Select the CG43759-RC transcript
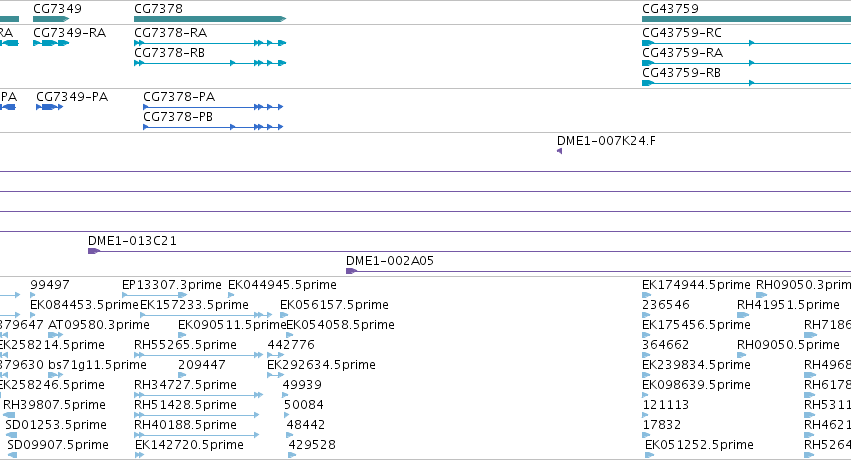The image size is (851, 460). tap(746, 43)
